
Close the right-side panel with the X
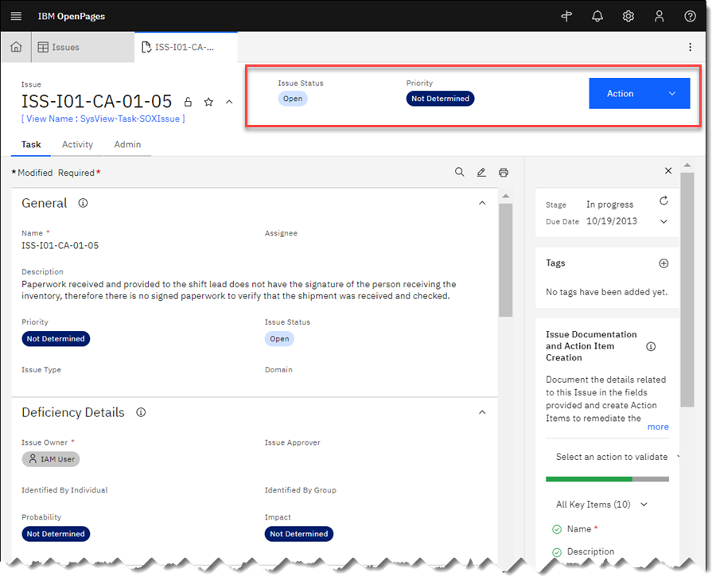[x=667, y=170]
